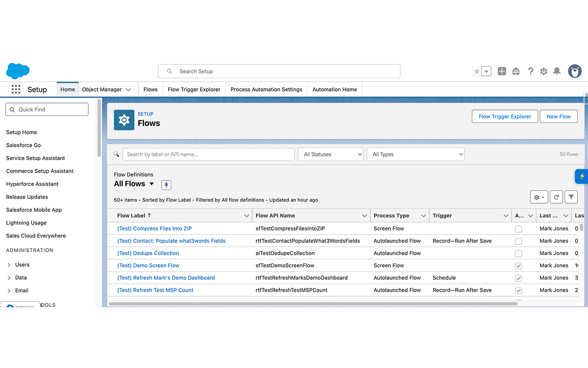588x368 pixels.
Task: Expand the Email tree node
Action: coord(9,291)
